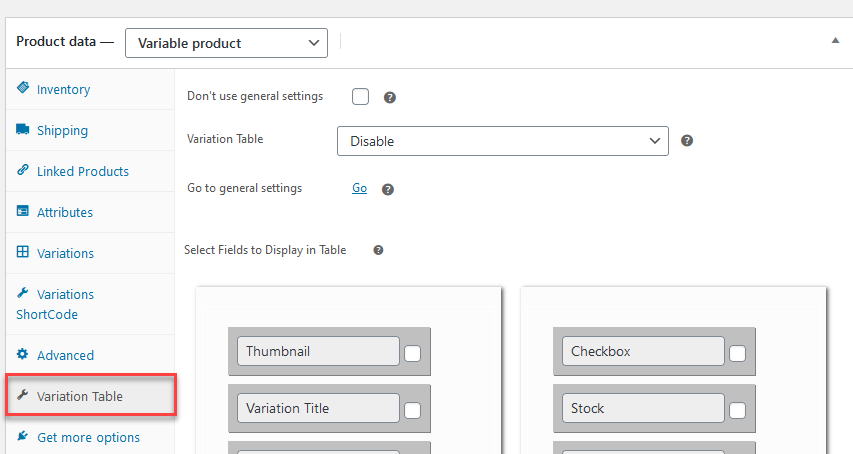Click help icon next to Go link
Screen dimensions: 853x454
click(x=388, y=189)
